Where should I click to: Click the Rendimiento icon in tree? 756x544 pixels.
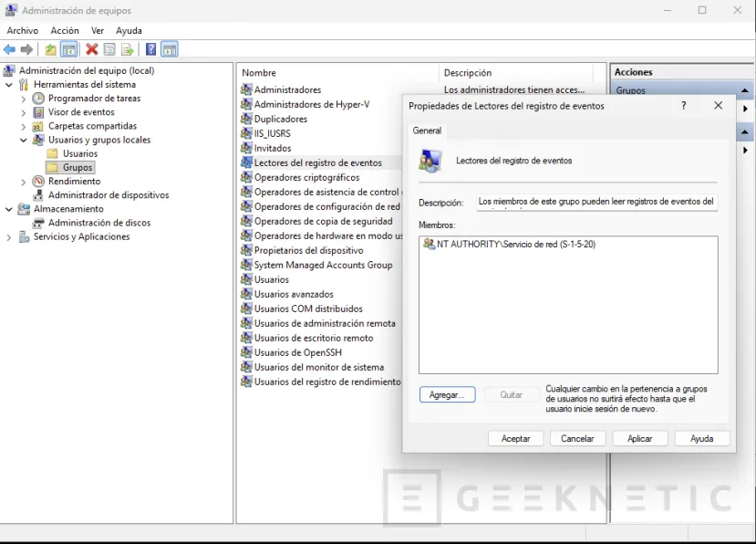pos(38,182)
